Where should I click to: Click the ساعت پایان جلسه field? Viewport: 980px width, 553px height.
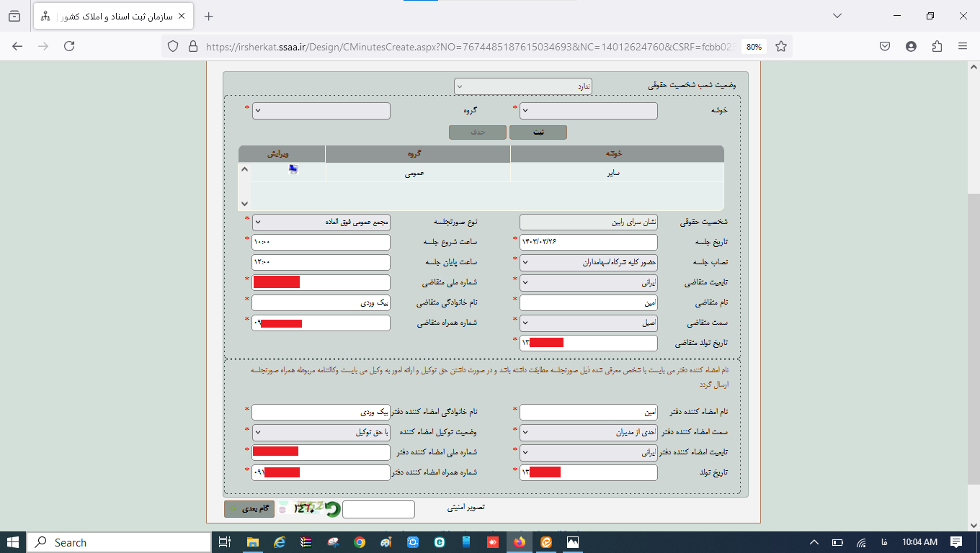[321, 262]
